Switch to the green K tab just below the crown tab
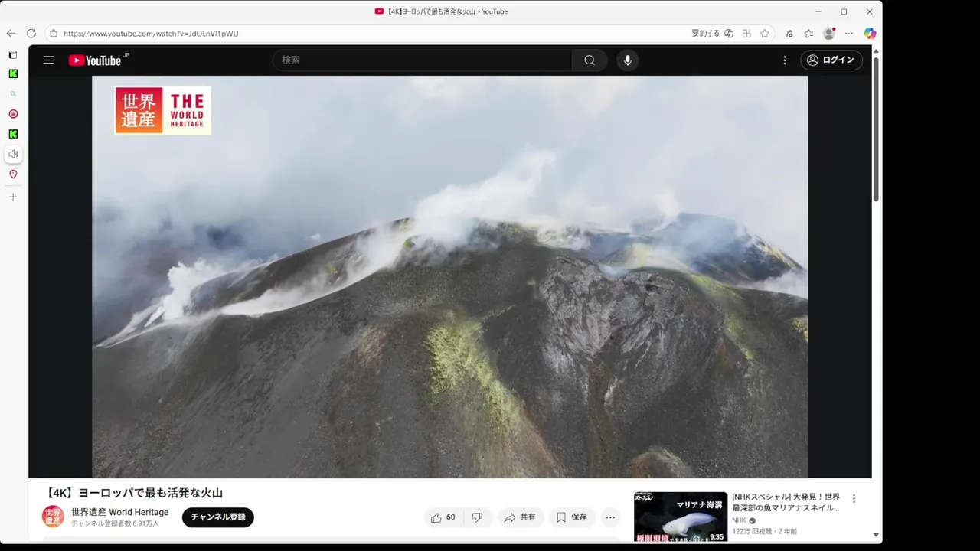980x551 pixels. pyautogui.click(x=13, y=134)
